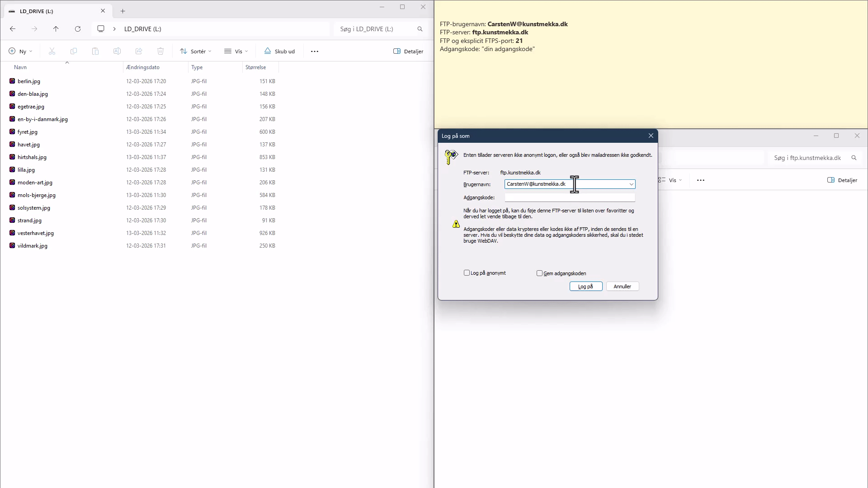Open the Ny dropdown menu
Screen dimensions: 868x488
pyautogui.click(x=20, y=52)
